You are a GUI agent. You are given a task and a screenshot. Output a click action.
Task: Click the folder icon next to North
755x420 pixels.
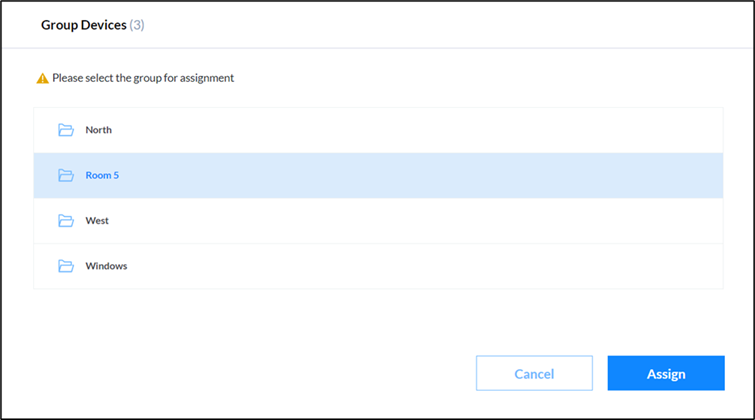(x=66, y=130)
